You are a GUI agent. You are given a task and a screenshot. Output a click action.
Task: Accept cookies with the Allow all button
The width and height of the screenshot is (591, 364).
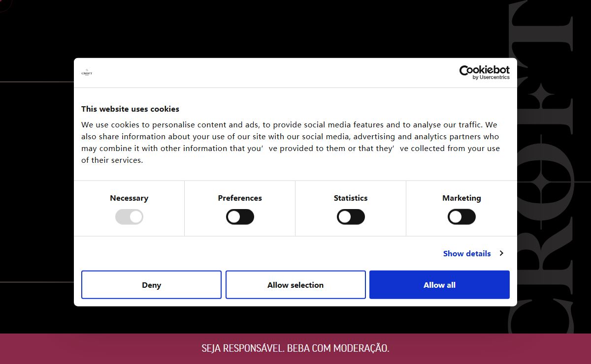[439, 285]
